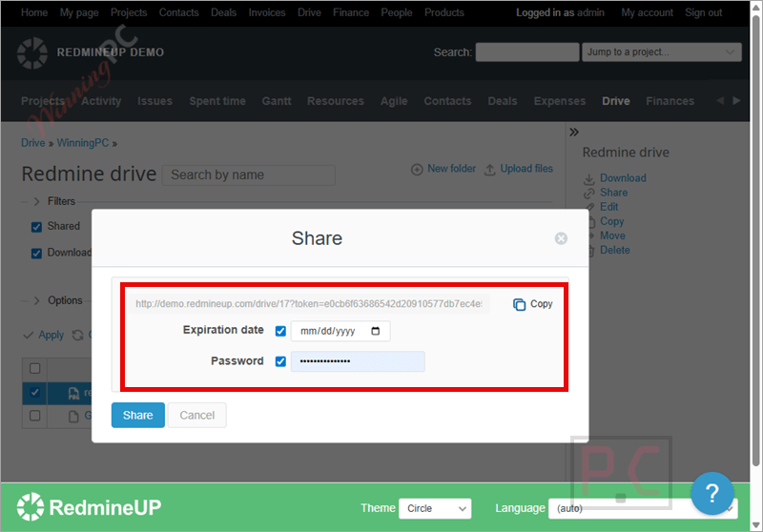Uncheck the Download filter checkbox
The image size is (763, 532).
click(x=36, y=254)
